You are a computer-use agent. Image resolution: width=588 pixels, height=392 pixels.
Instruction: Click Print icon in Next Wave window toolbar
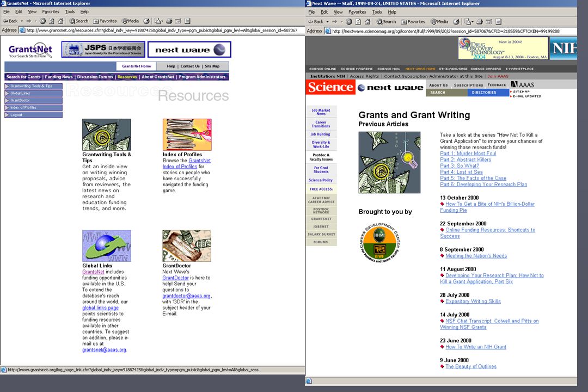click(479, 21)
